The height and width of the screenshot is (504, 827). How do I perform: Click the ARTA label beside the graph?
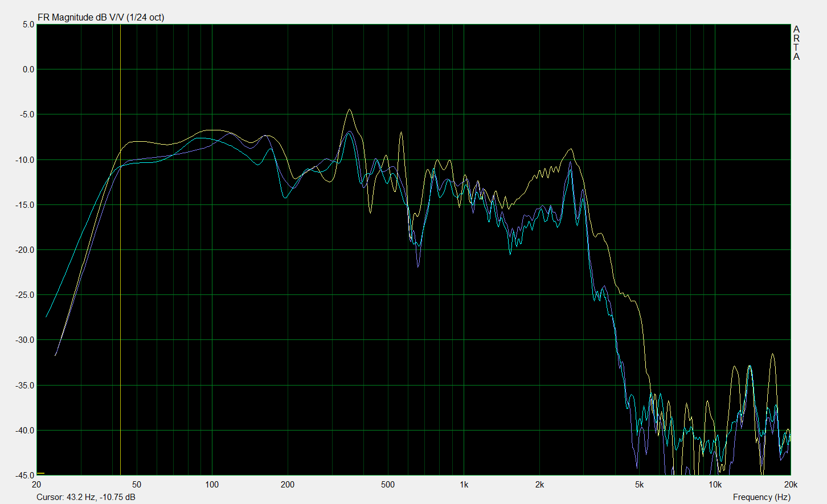point(796,43)
